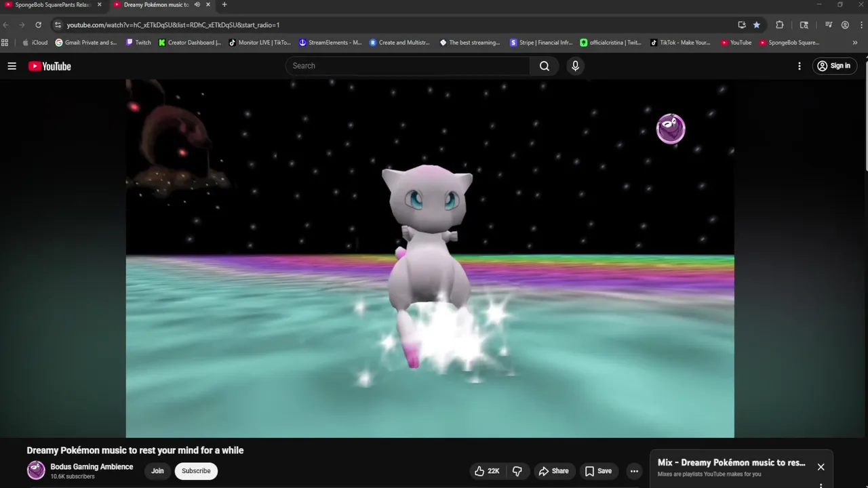The image size is (868, 488).
Task: Open the SpongeBob Square bookmark
Action: pos(790,43)
